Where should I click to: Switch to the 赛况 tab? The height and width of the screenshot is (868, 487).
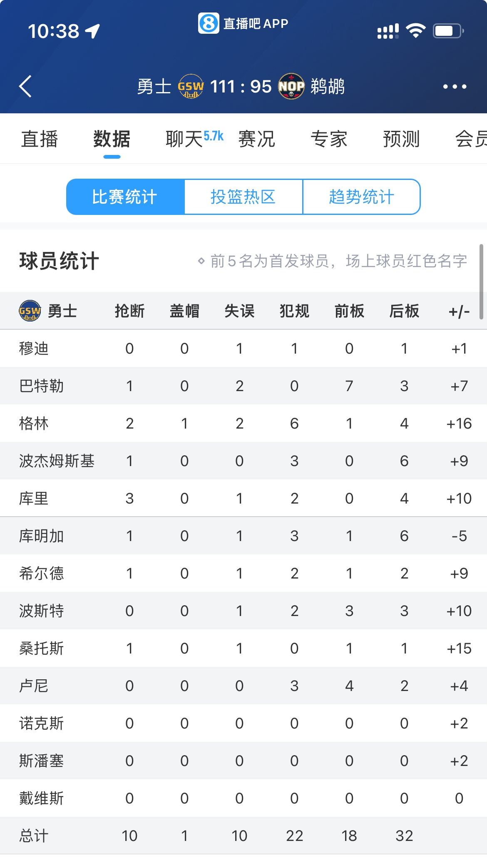[x=256, y=139]
